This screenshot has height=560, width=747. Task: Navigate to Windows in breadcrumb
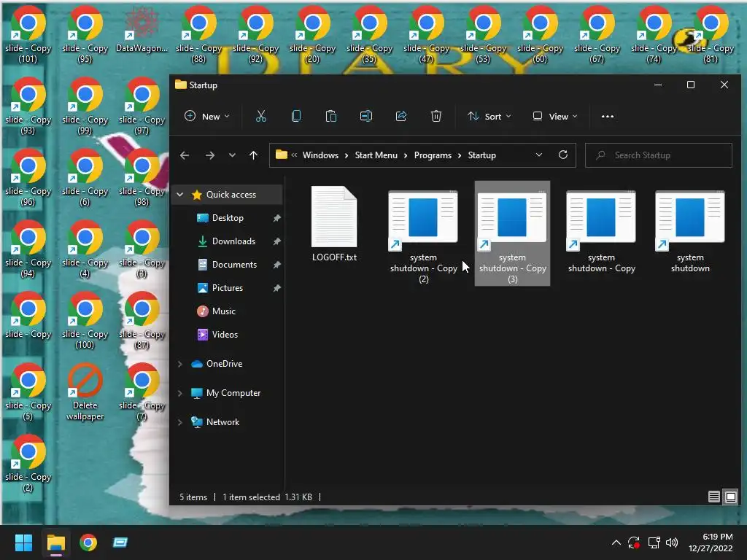[320, 155]
